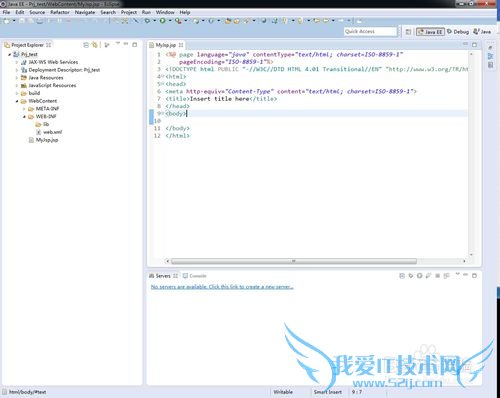Maximize the MyJsp.jsp editor area
Screen dimensions: 500x398
(x=475, y=45)
